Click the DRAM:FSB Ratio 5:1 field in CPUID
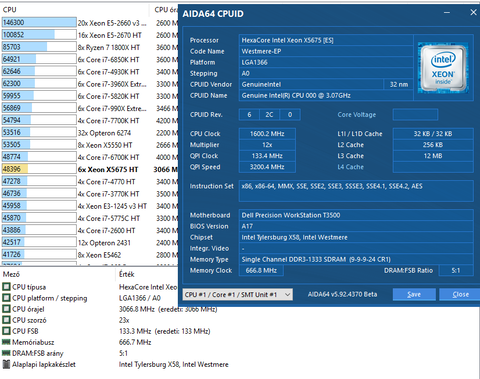 pos(456,270)
